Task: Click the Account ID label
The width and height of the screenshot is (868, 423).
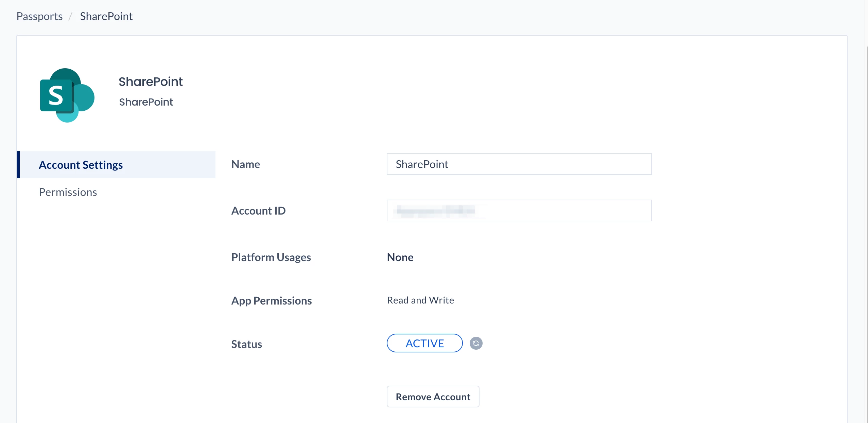Action: point(258,211)
